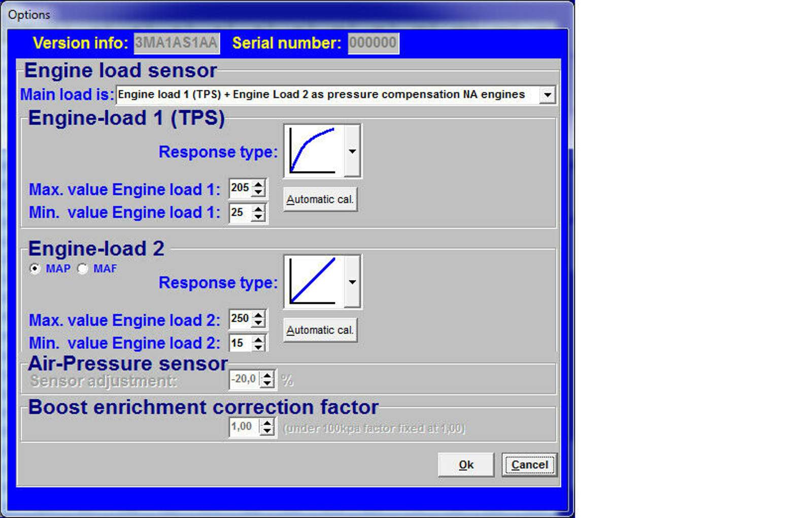Decrease Min. value Engine load 1

(259, 217)
